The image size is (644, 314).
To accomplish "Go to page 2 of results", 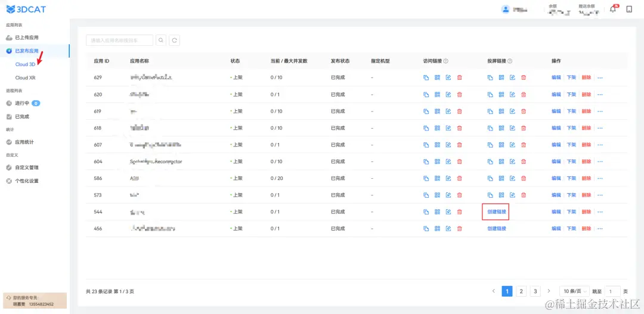I will pos(521,291).
